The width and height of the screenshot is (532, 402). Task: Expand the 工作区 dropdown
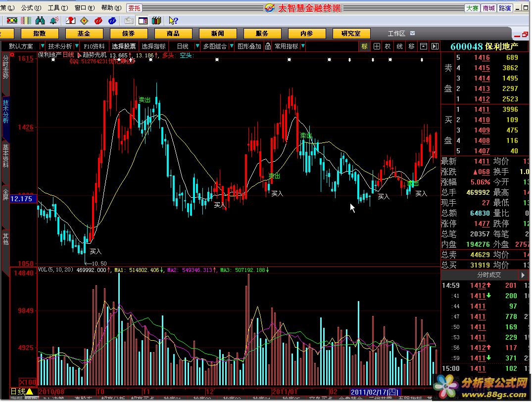click(x=413, y=33)
